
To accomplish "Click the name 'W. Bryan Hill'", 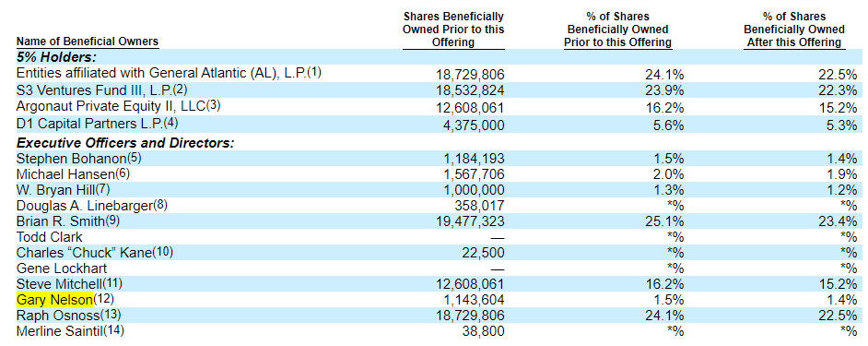I will pyautogui.click(x=56, y=190).
